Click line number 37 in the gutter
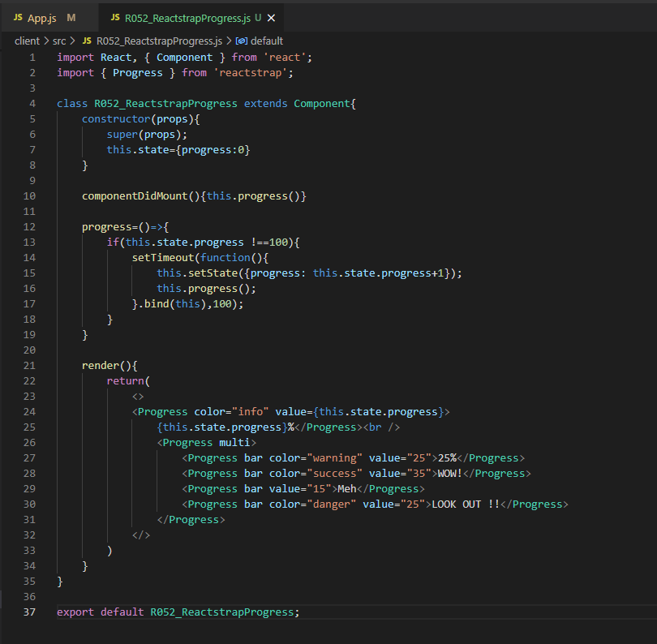The image size is (657, 644). 29,612
